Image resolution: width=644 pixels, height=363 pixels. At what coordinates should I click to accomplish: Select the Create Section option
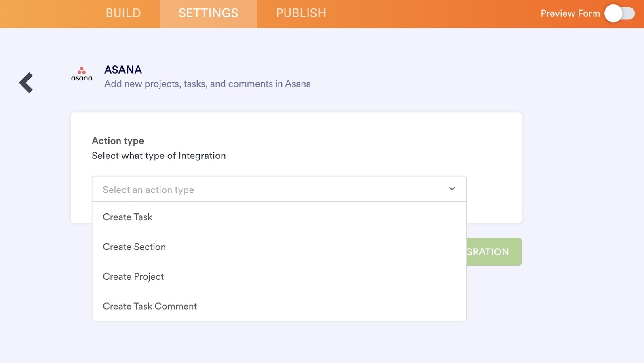[x=134, y=247]
